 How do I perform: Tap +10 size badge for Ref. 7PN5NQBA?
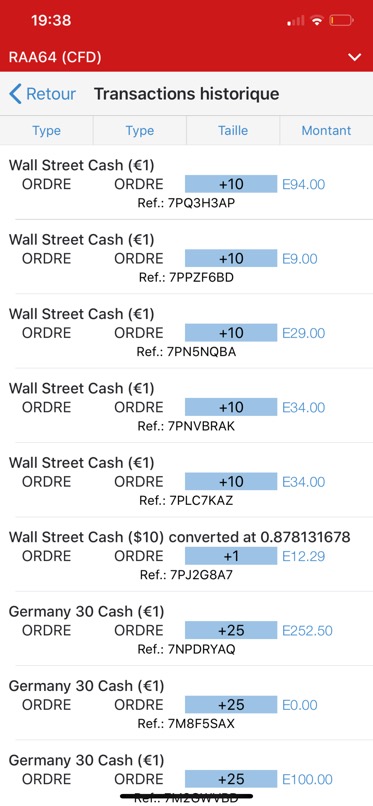(x=231, y=333)
